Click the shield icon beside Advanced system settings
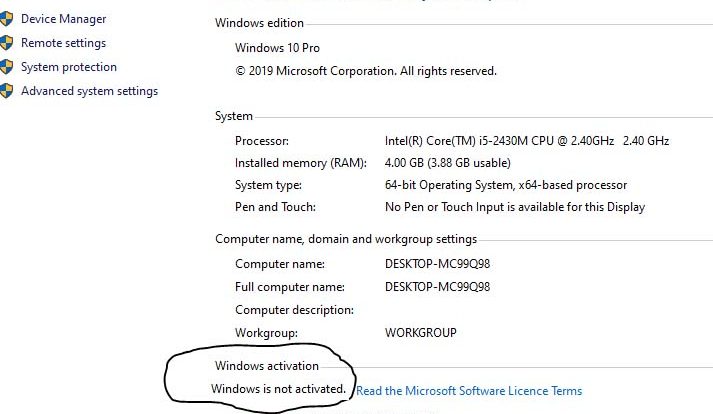This screenshot has height=414, width=713. pyautogui.click(x=6, y=91)
